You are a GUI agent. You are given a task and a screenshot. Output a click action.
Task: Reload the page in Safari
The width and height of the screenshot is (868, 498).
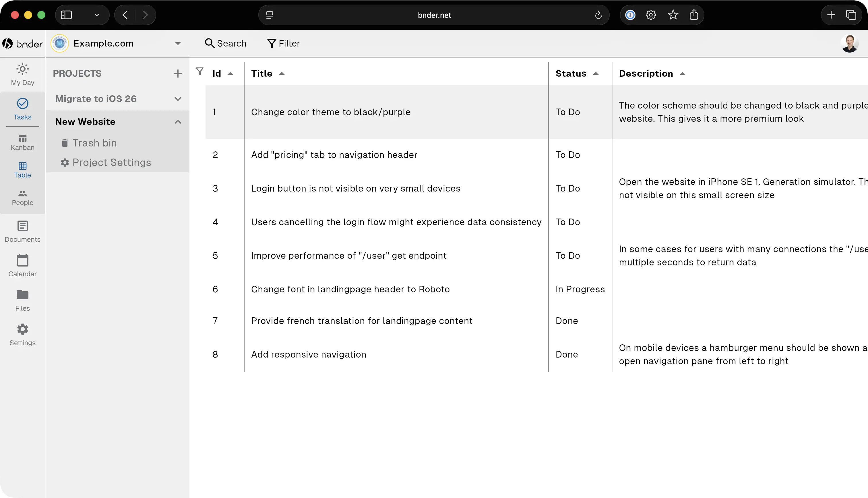(x=598, y=15)
